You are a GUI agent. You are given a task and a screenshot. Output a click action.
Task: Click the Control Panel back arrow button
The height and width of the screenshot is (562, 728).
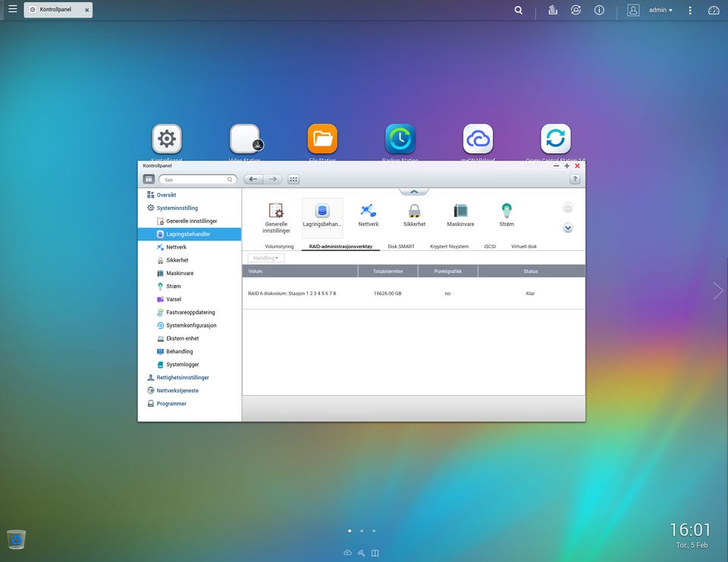click(253, 180)
